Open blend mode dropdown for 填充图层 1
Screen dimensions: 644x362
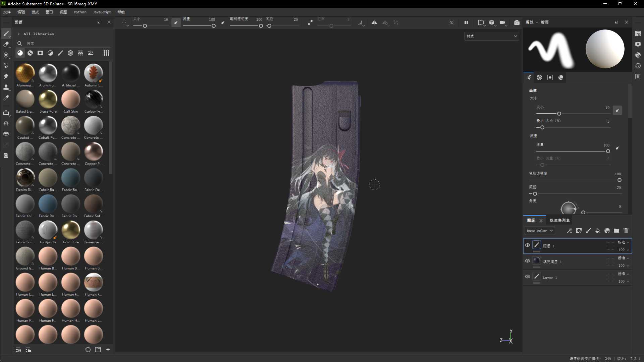(x=624, y=258)
